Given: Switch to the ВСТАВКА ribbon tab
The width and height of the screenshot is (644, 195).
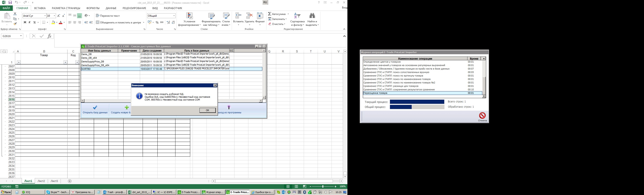Looking at the screenshot, I should 40,8.
